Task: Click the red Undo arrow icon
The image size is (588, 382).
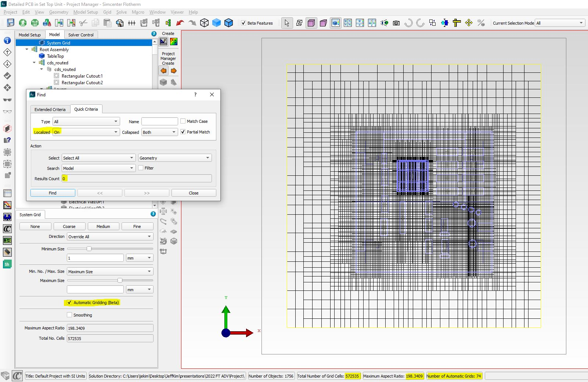Action: (x=180, y=23)
